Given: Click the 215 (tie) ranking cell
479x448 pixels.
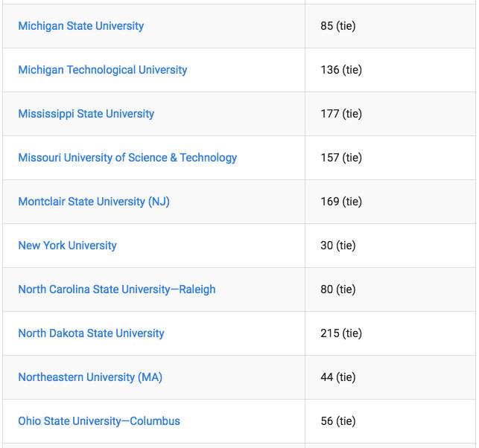Looking at the screenshot, I should coord(340,333).
